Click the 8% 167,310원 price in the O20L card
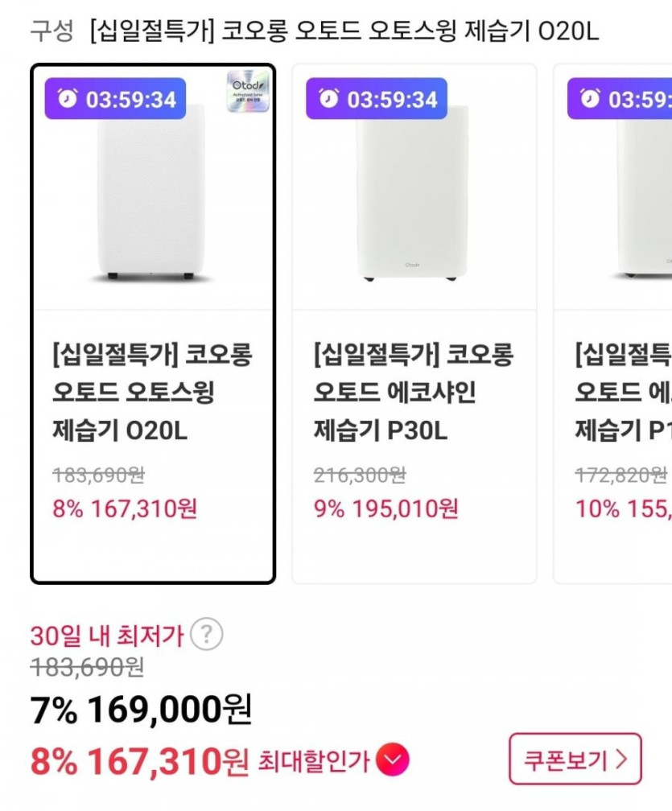Screen dimensions: 672x811 click(125, 508)
